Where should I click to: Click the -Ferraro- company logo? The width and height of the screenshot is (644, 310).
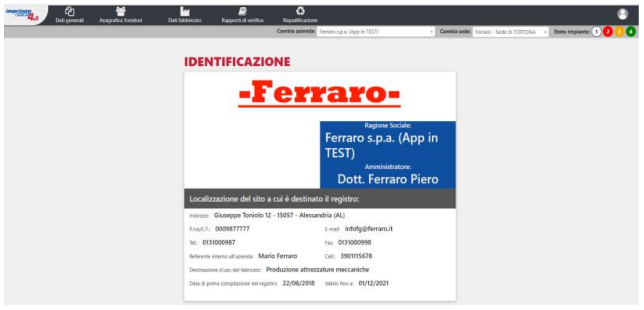tap(319, 95)
